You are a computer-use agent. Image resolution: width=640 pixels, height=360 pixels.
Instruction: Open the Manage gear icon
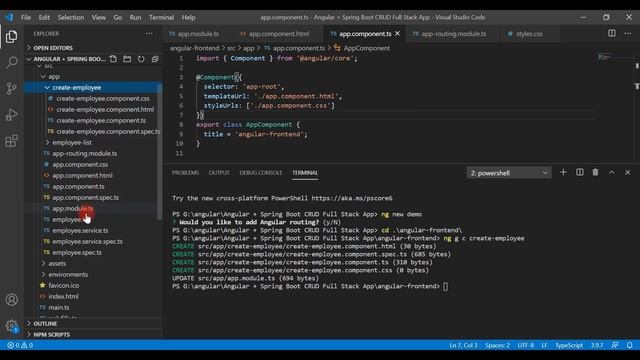pos(11,326)
